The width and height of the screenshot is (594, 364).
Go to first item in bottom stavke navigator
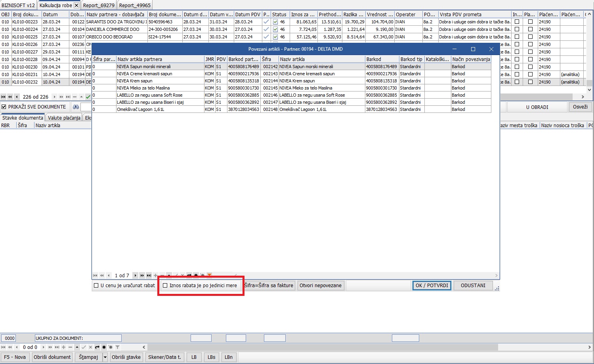pyautogui.click(x=4, y=347)
